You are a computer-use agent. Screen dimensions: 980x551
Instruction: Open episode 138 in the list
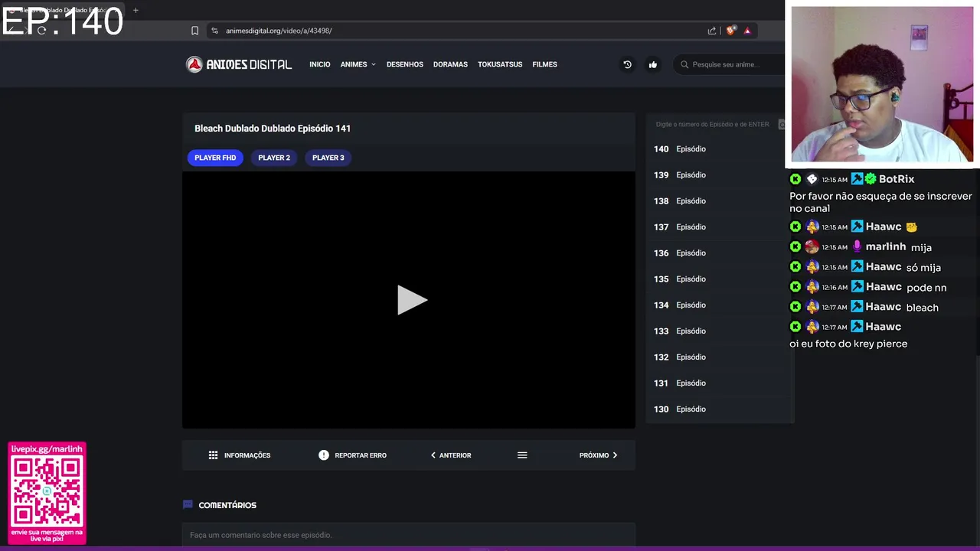tap(718, 201)
